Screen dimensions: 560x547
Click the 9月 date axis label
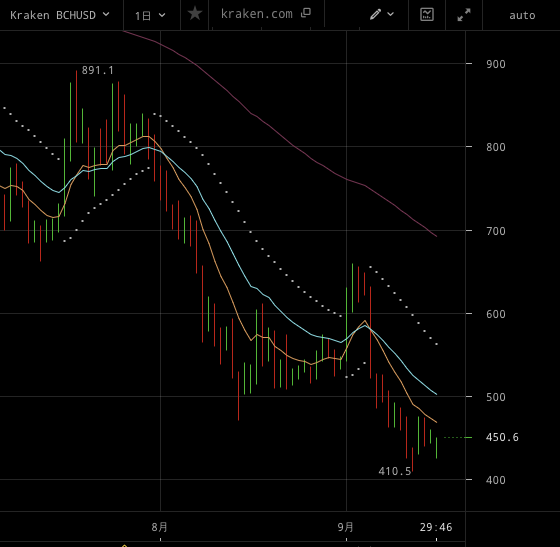(345, 527)
